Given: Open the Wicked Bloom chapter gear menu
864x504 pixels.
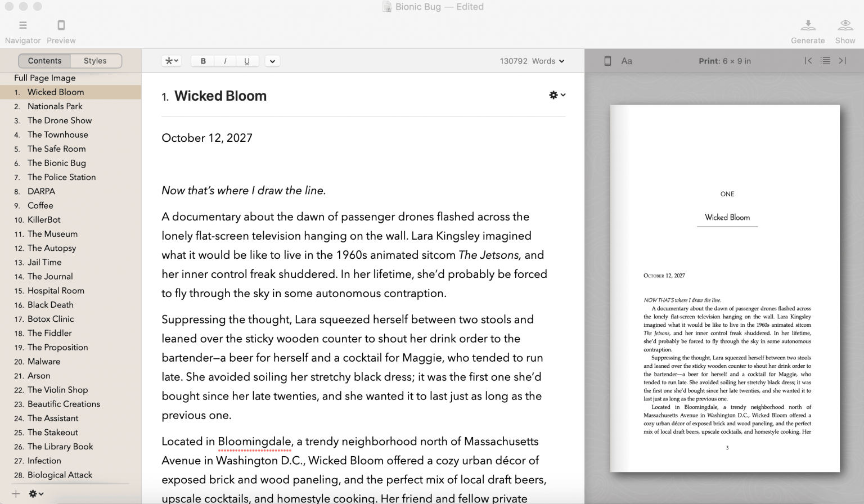Looking at the screenshot, I should point(556,95).
